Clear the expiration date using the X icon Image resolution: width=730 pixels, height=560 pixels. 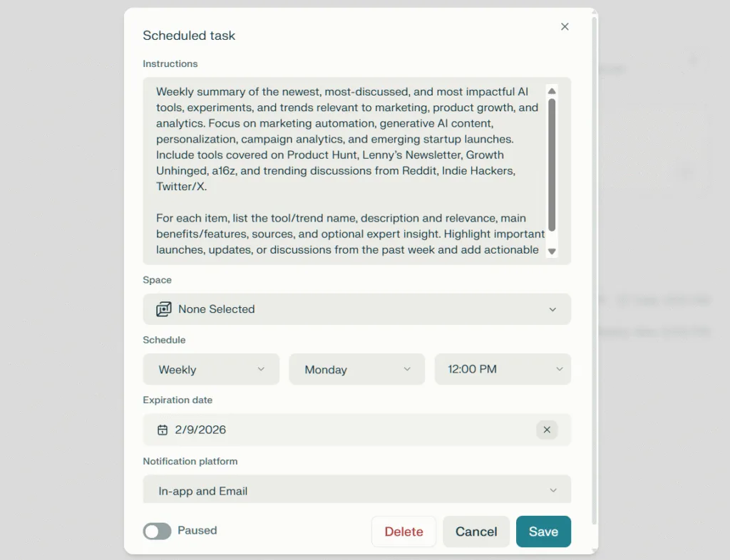click(x=547, y=430)
